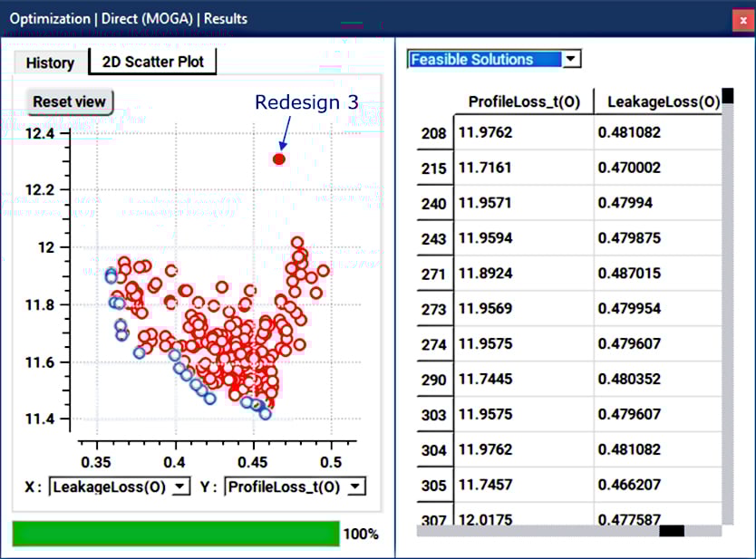This screenshot has width=756, height=559.
Task: Select row 271 header
Action: pyautogui.click(x=434, y=274)
